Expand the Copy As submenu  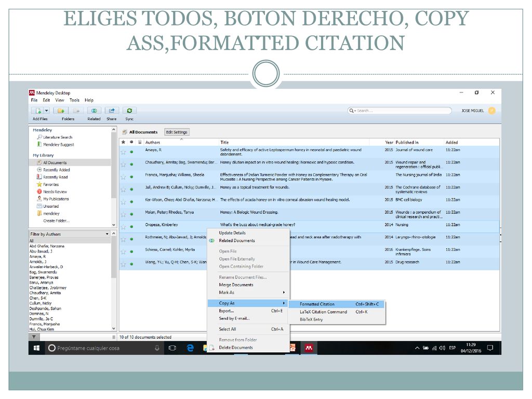248,303
